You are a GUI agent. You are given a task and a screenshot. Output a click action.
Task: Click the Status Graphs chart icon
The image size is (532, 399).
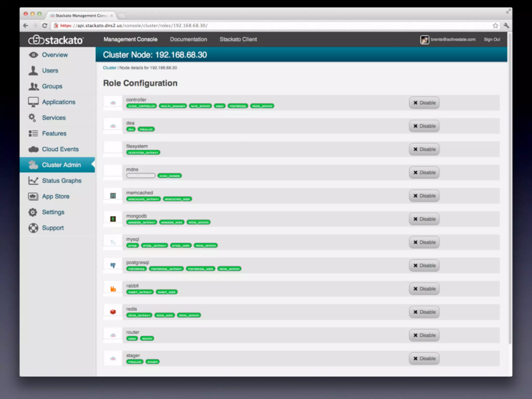coord(33,181)
